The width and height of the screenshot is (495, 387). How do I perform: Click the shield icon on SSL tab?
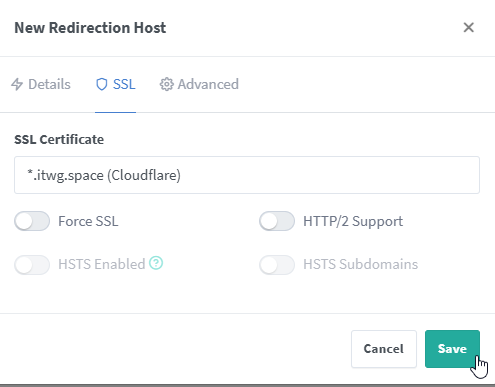(x=102, y=84)
